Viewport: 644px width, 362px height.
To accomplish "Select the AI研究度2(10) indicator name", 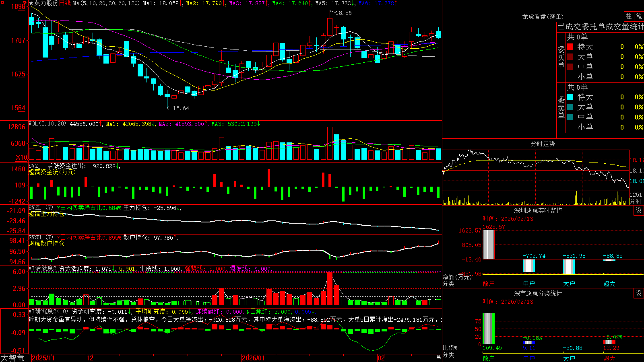I will [49, 311].
